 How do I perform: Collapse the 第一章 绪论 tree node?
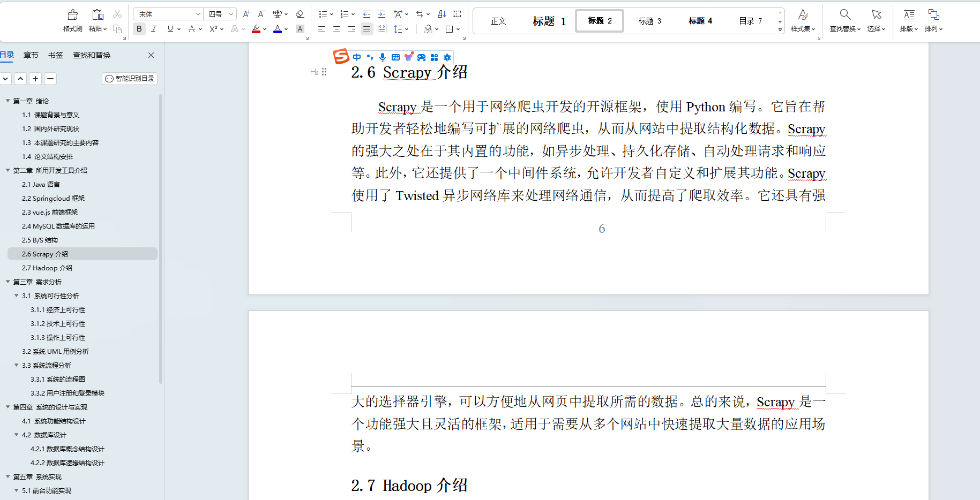pos(8,101)
